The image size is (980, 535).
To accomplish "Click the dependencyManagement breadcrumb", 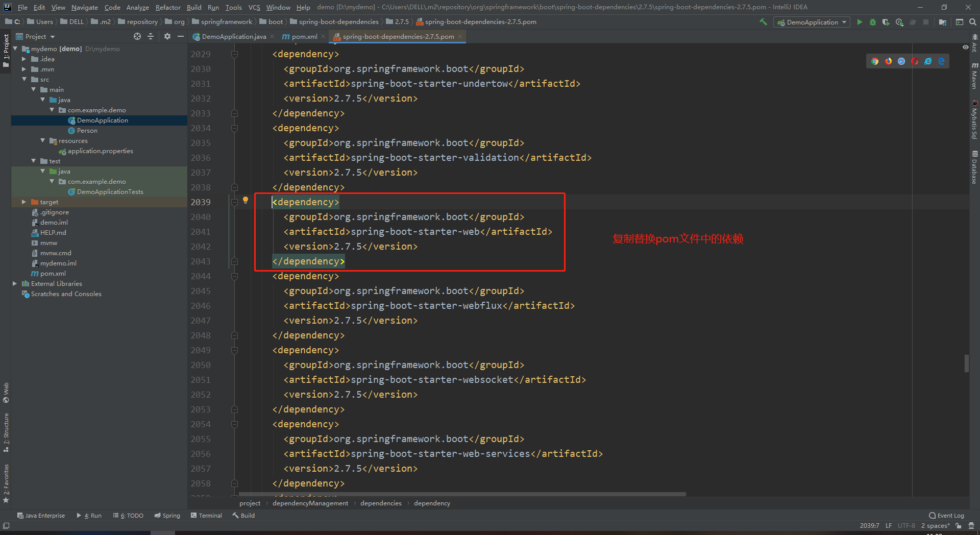I will coord(310,503).
